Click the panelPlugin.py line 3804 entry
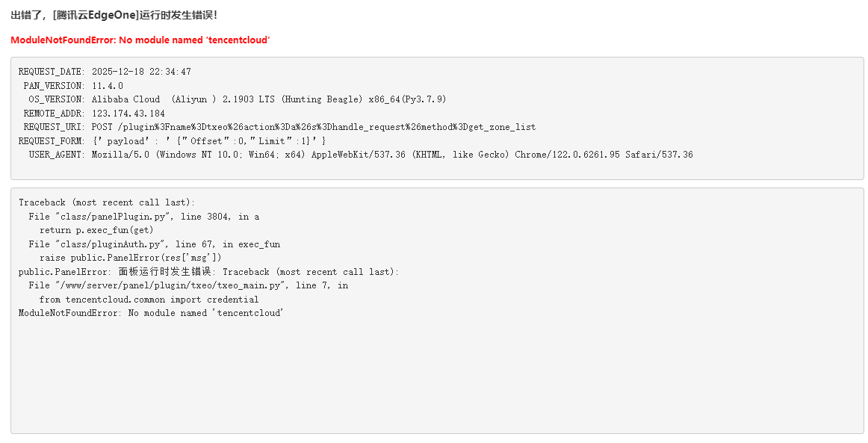The width and height of the screenshot is (868, 443). tap(144, 217)
